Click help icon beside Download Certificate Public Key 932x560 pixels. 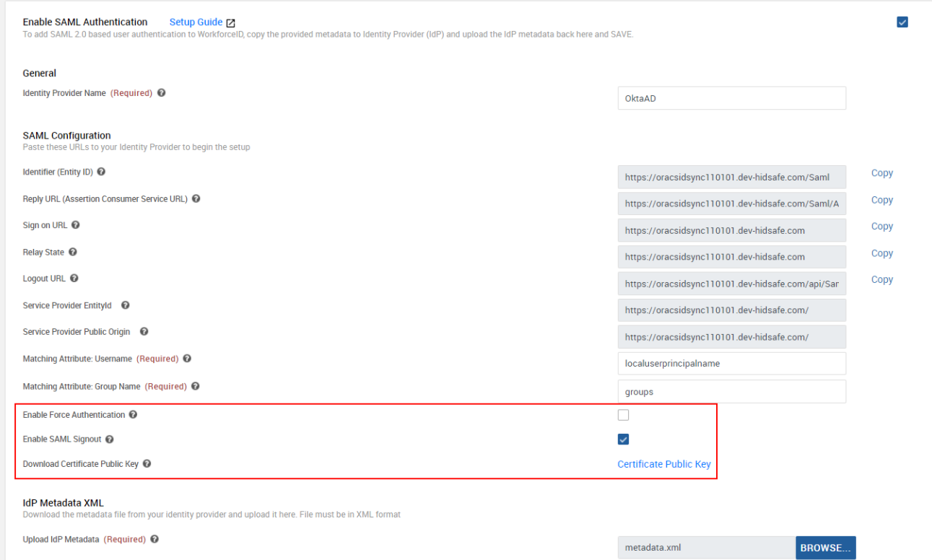pos(147,464)
